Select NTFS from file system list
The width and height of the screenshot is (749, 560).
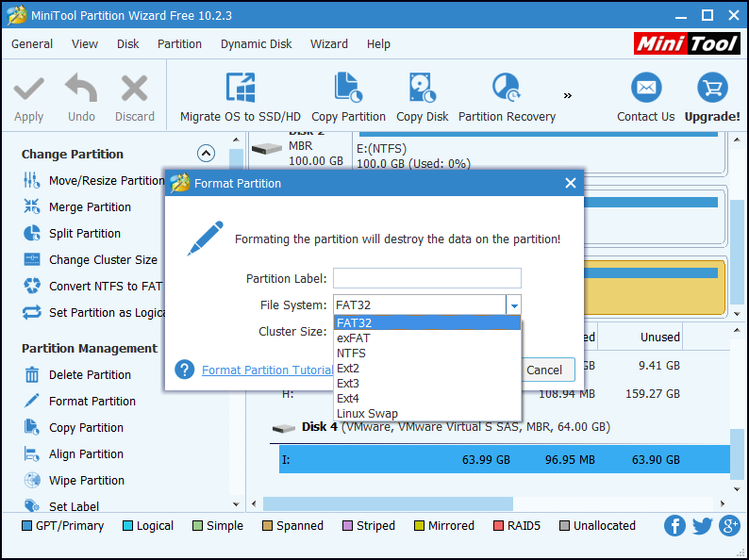(427, 354)
